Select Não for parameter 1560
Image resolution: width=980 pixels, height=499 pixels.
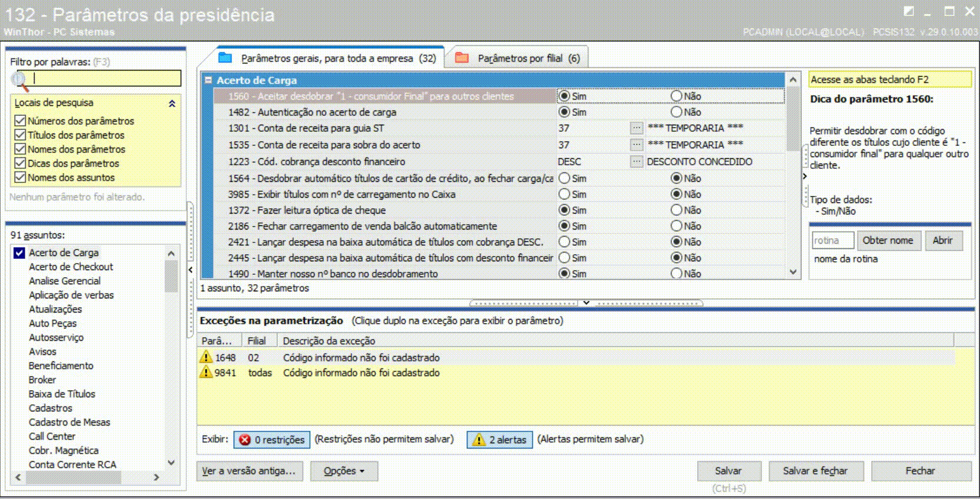pos(676,96)
